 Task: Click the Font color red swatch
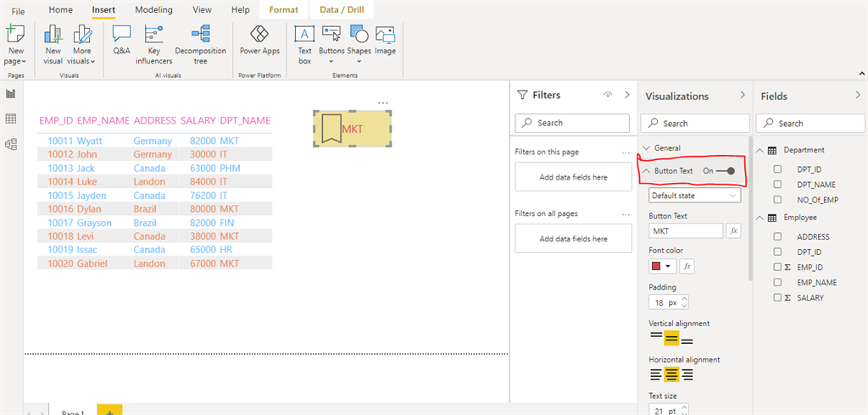pyautogui.click(x=657, y=266)
